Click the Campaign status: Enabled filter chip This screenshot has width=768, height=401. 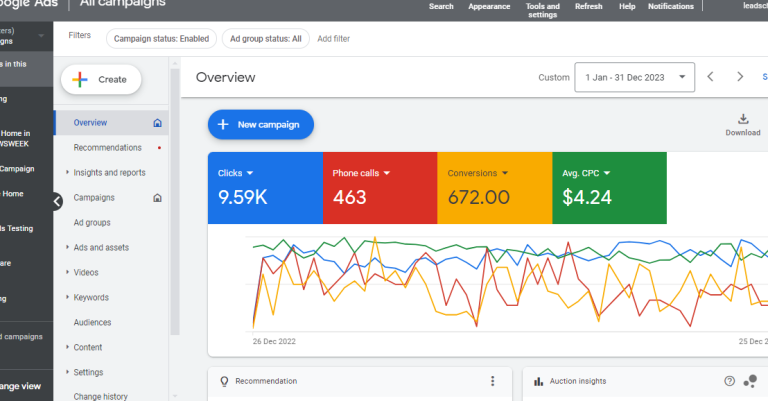click(161, 38)
